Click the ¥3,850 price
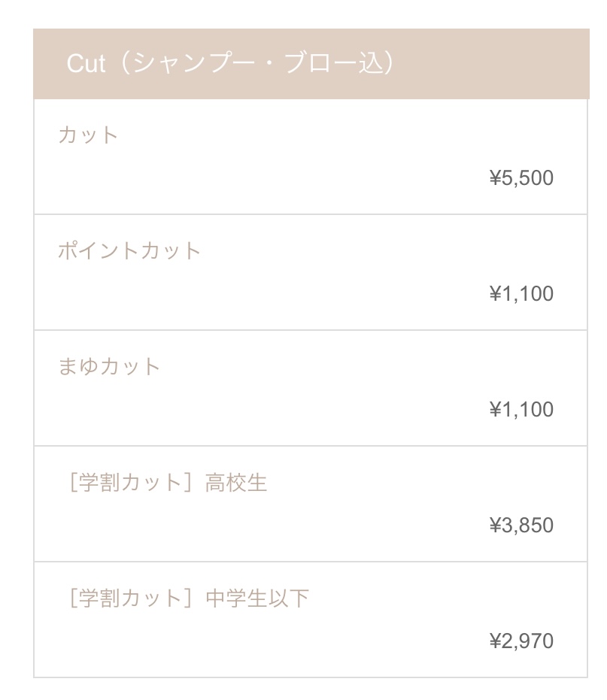This screenshot has width=607, height=700. tap(521, 525)
